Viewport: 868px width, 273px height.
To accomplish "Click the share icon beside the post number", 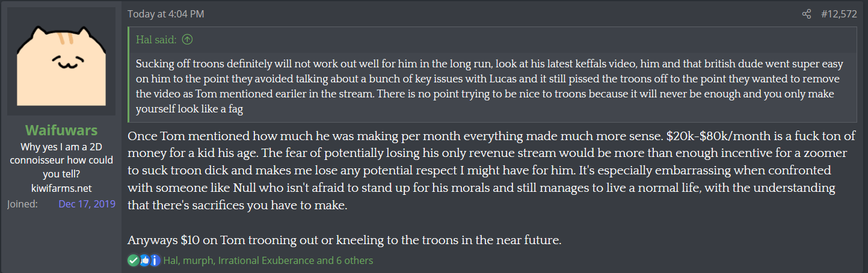I will (x=807, y=14).
